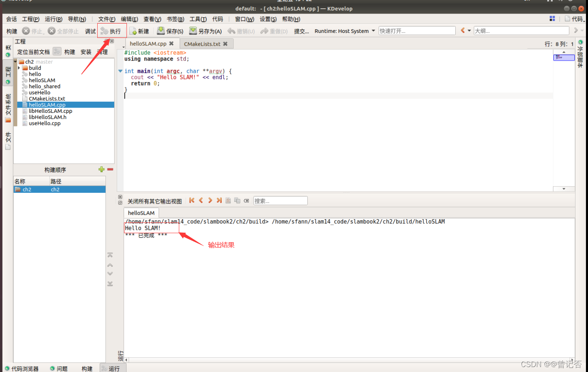
Task: Open the 设置(S) menu
Action: click(x=268, y=19)
